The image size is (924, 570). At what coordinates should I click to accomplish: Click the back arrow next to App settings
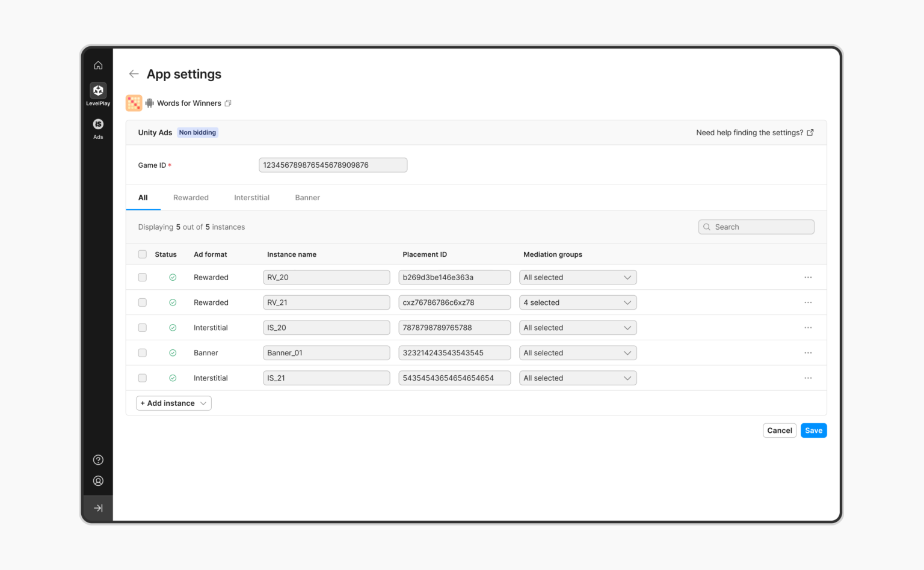tap(134, 73)
